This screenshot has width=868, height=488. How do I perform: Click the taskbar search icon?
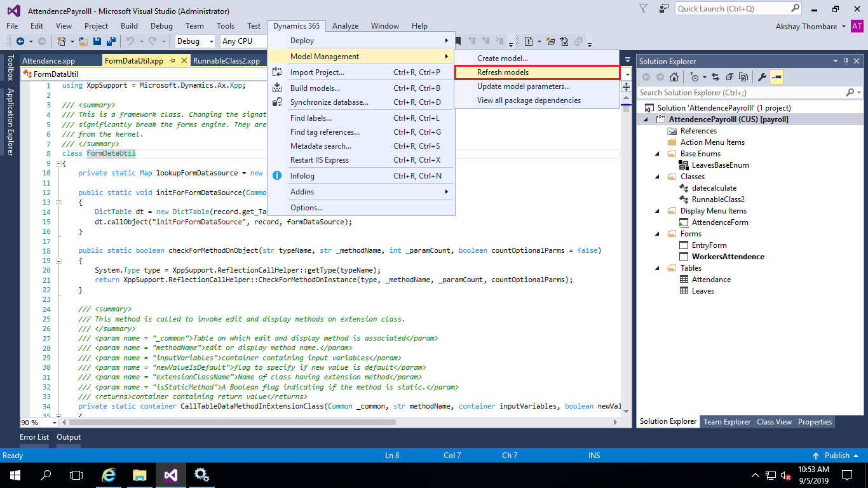tap(46, 475)
